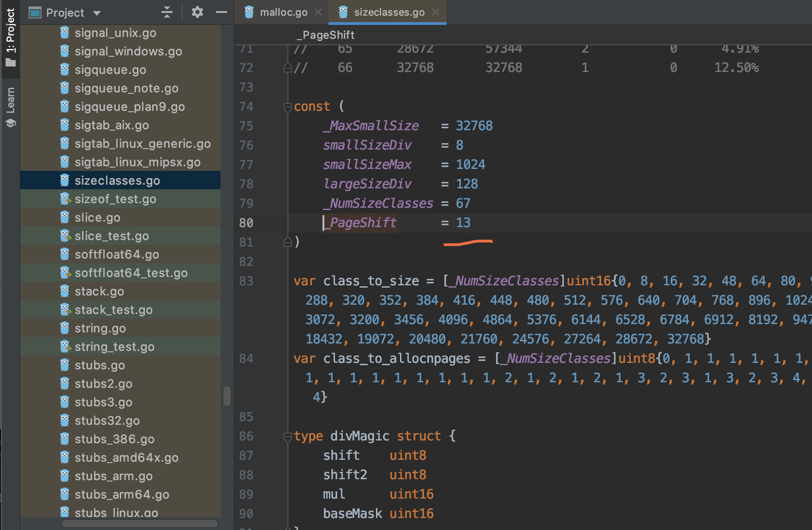Screen dimensions: 812x530
Task: Close the sizeclasses.go editor tab
Action: (436, 12)
